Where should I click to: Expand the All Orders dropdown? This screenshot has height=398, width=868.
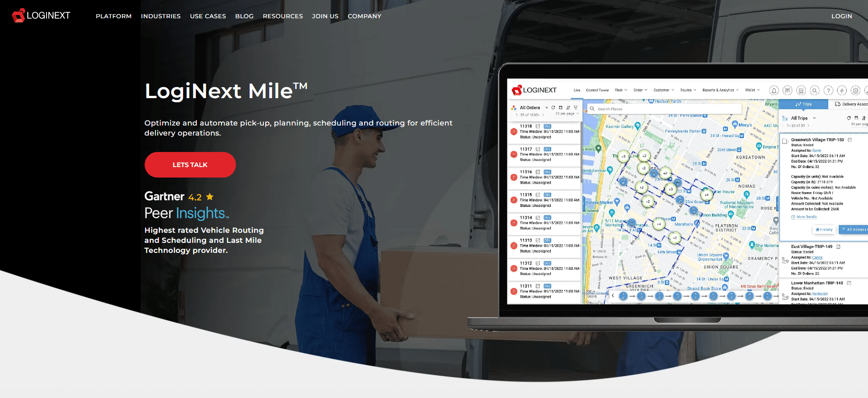pyautogui.click(x=547, y=108)
